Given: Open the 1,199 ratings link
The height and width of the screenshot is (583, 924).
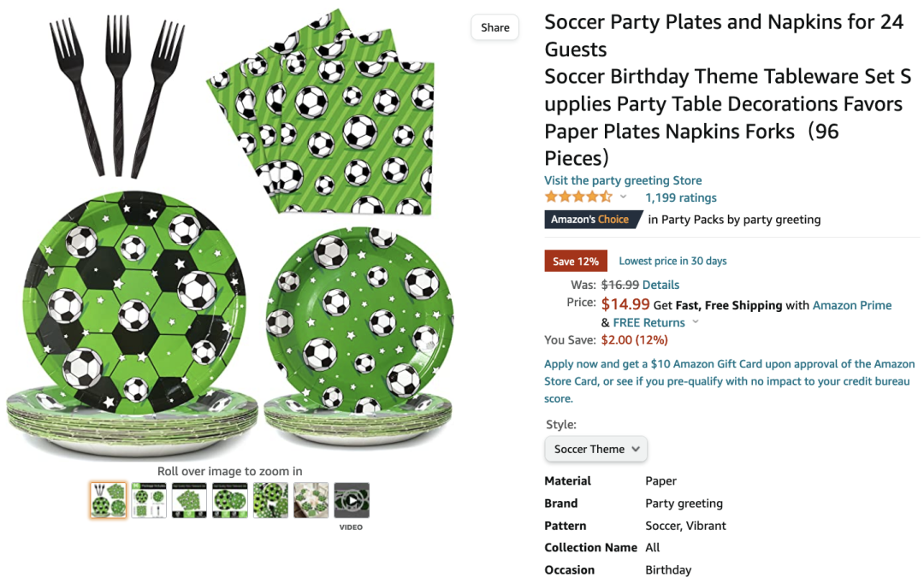Looking at the screenshot, I should pos(681,197).
